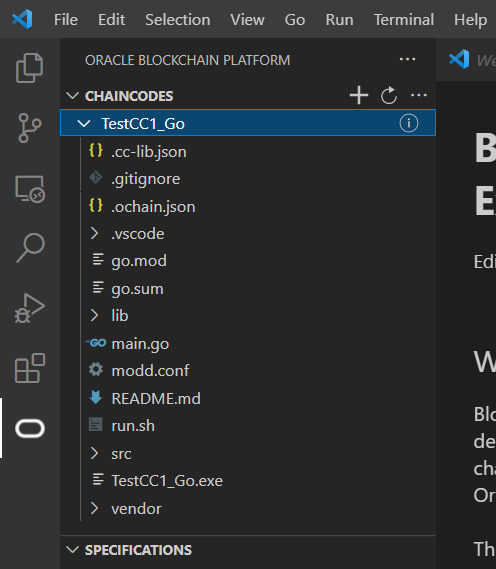
Task: Click the VS Code logo in title bar
Action: tap(22, 19)
